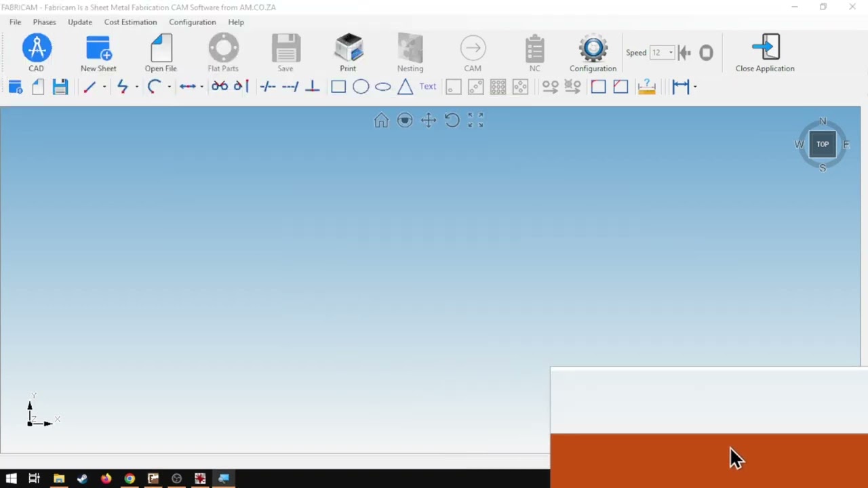Open the Update menu
868x488 pixels.
[x=80, y=22]
